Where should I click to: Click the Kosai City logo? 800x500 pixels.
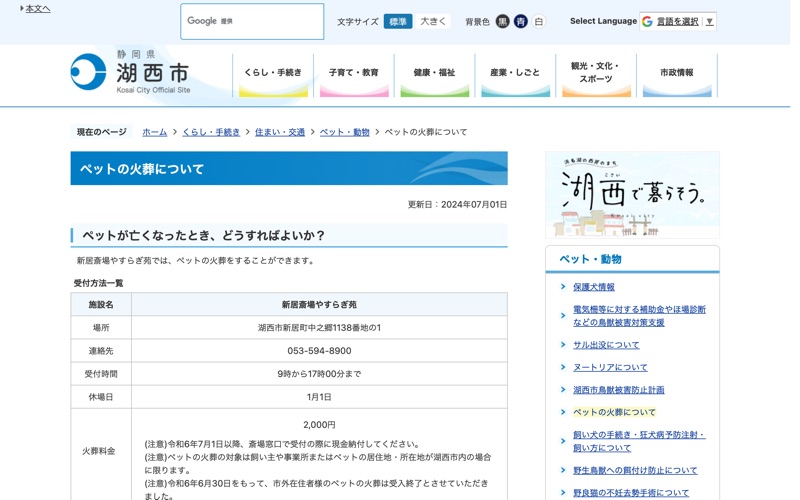pos(131,72)
